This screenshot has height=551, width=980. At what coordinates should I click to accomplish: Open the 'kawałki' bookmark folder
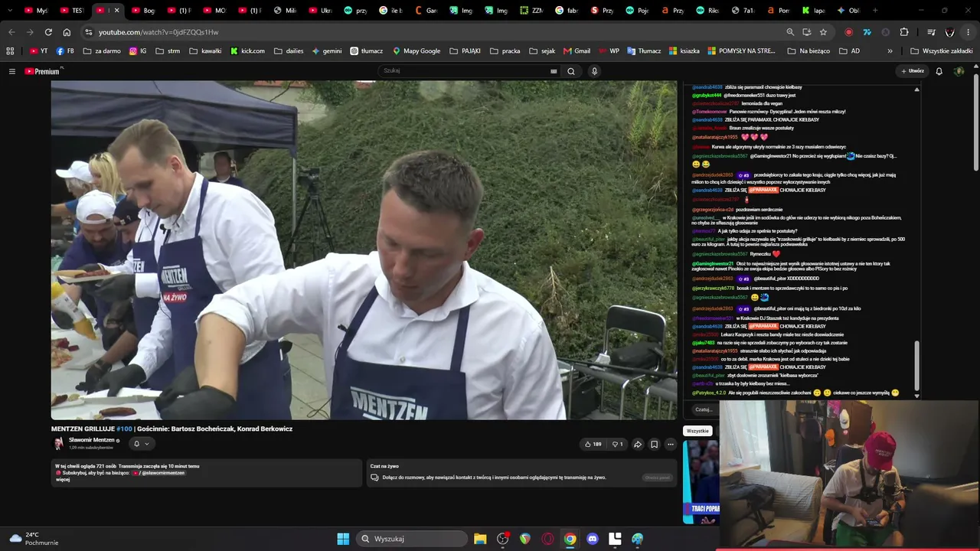pos(205,51)
